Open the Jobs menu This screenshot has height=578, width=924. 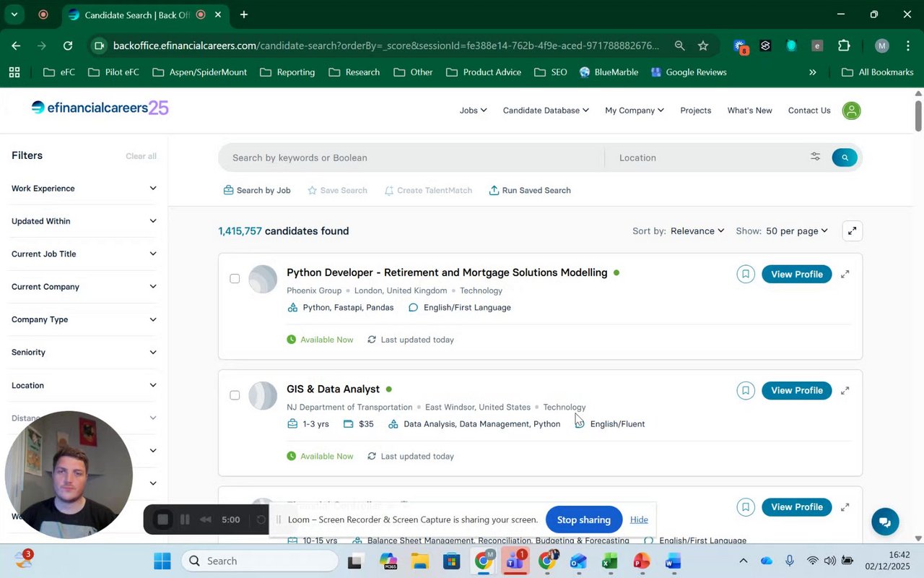pos(473,111)
